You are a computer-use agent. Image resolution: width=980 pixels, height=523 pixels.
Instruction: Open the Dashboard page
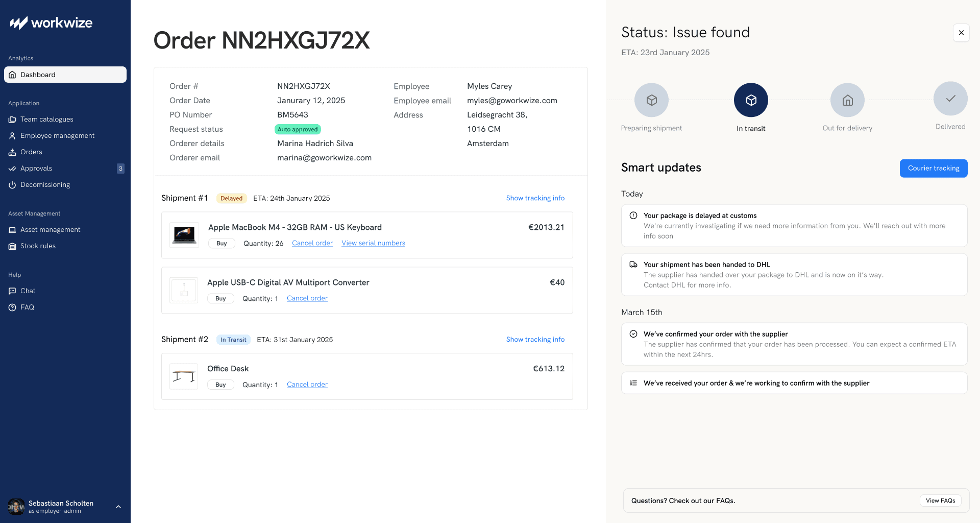click(65, 75)
